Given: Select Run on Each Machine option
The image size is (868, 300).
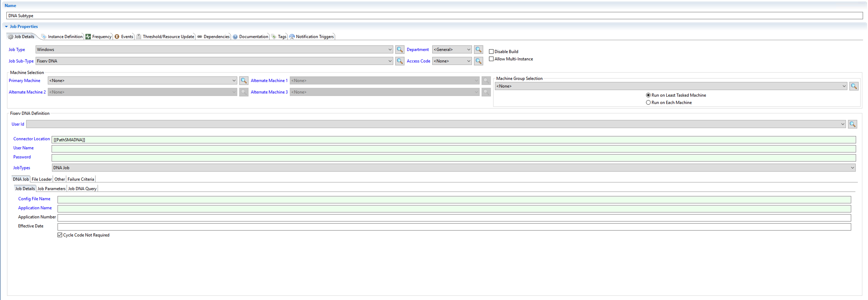Looking at the screenshot, I should coord(648,103).
